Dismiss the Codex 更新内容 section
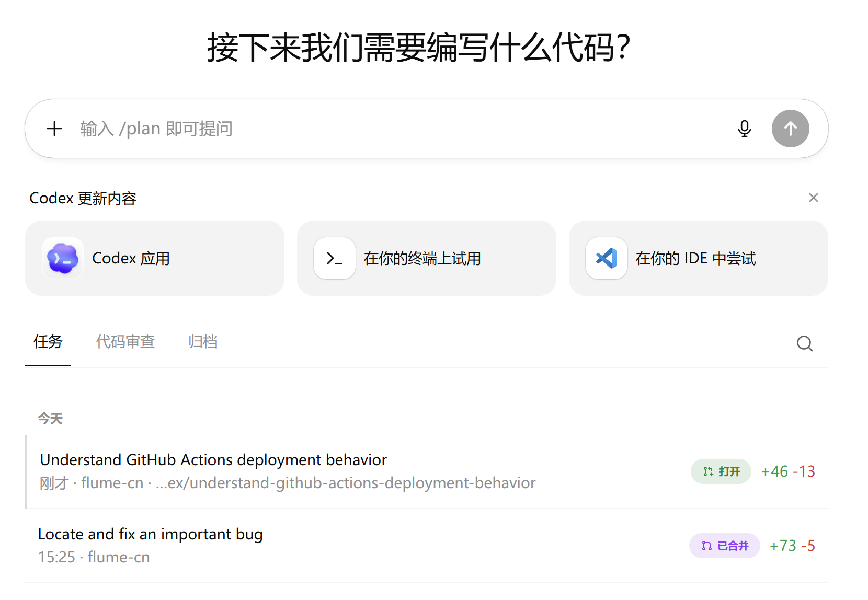 (x=814, y=198)
